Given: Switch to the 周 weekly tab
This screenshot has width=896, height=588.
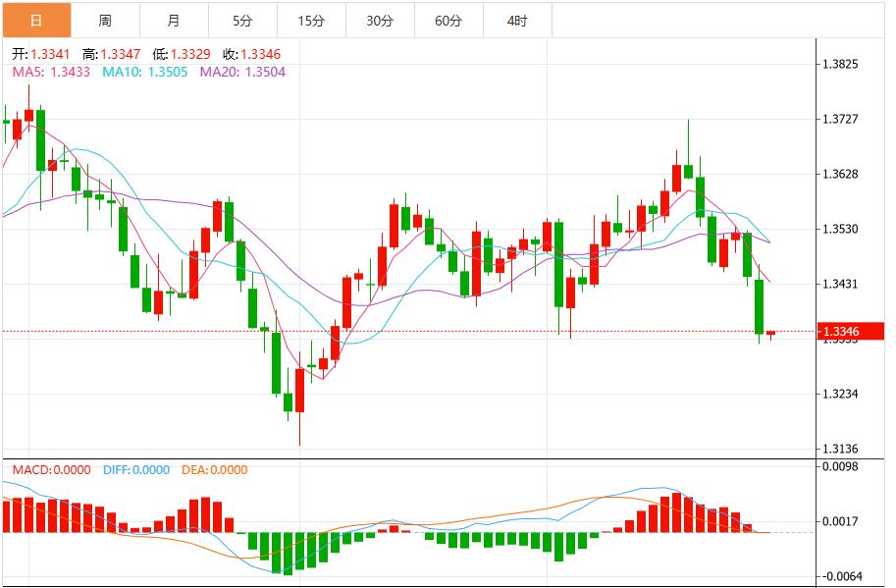Looking at the screenshot, I should coord(104,18).
